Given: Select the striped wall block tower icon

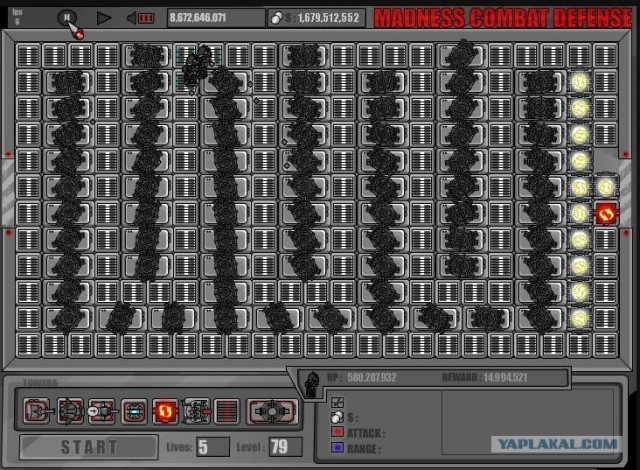Looking at the screenshot, I should pyautogui.click(x=227, y=411).
